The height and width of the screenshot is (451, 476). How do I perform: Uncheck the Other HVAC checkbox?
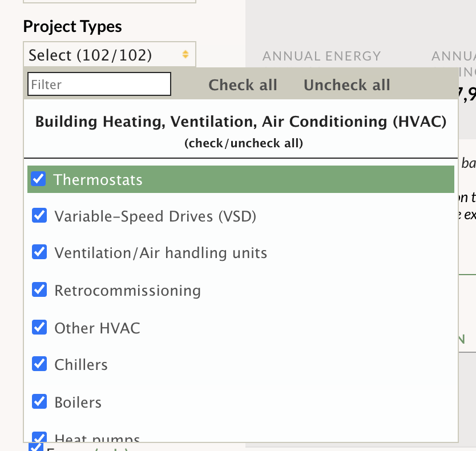coord(39,327)
